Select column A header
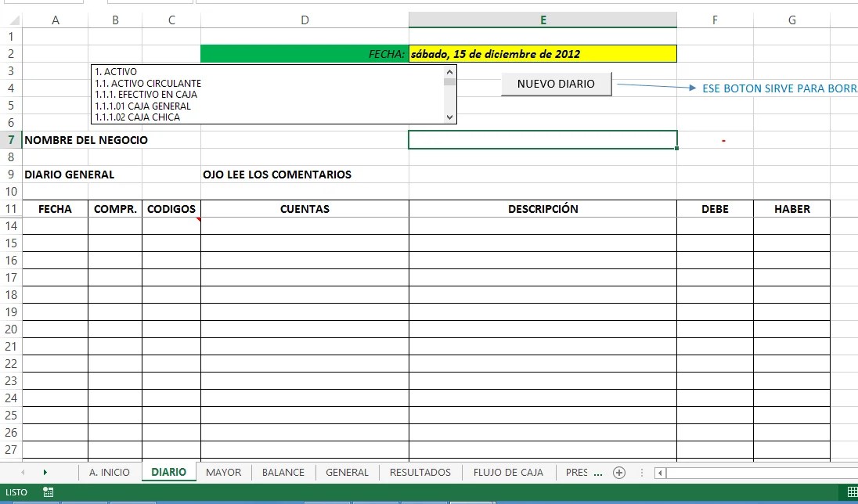This screenshot has width=858, height=504. point(56,20)
